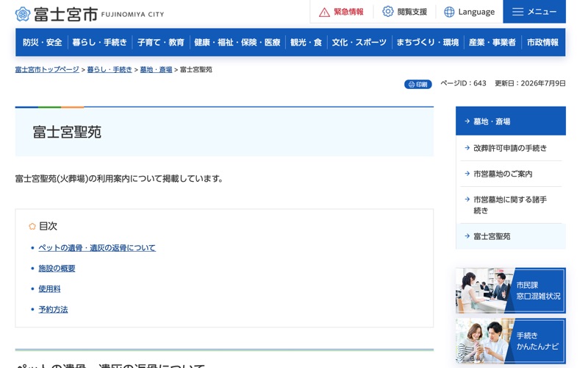Jump to ペットの遺骨・遺灰の返骨について section

tap(97, 248)
